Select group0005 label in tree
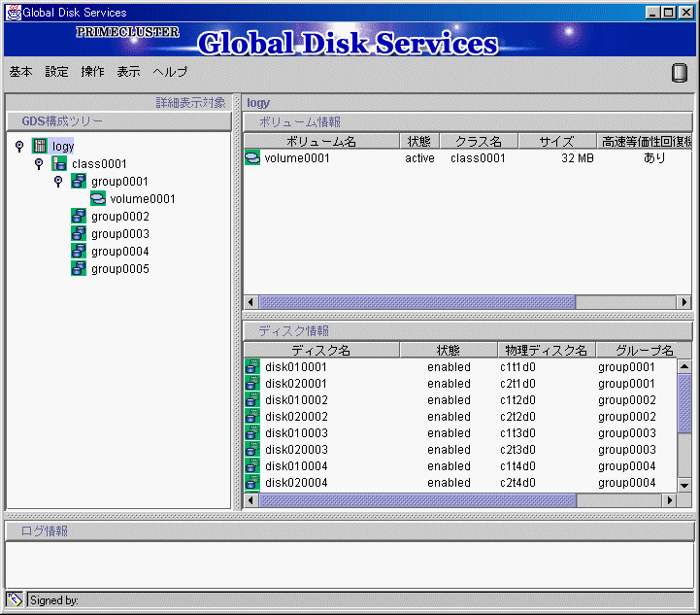Screen dimensions: 700x615 (120, 269)
